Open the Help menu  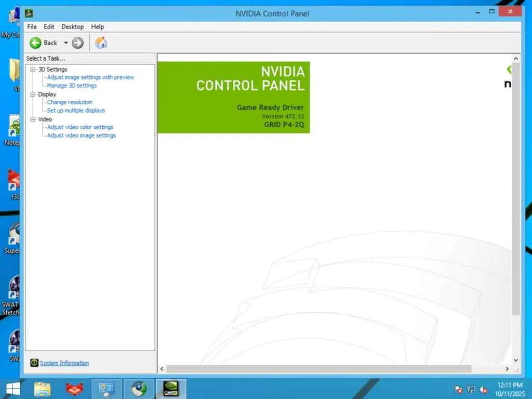click(97, 27)
